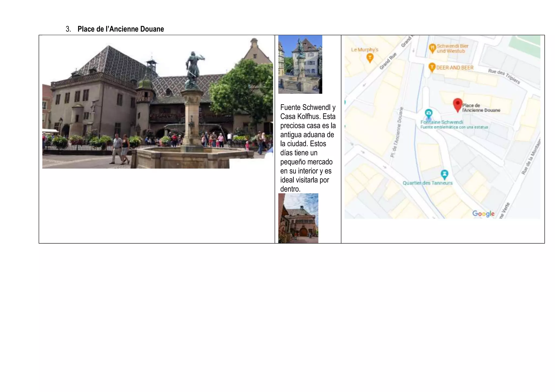The width and height of the screenshot is (555, 392).
Task: Click the orange Schwendi Bier und Wiestub marker
Action: [433, 48]
